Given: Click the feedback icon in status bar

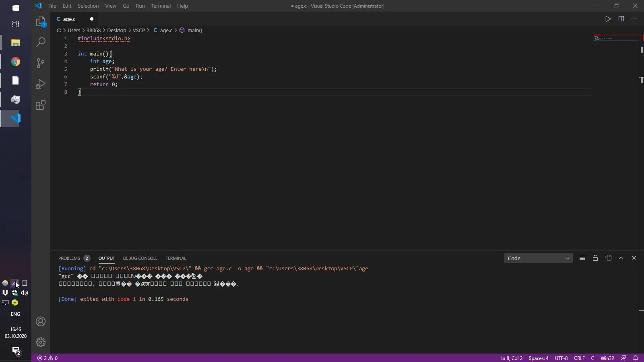Looking at the screenshot, I should [x=623, y=358].
